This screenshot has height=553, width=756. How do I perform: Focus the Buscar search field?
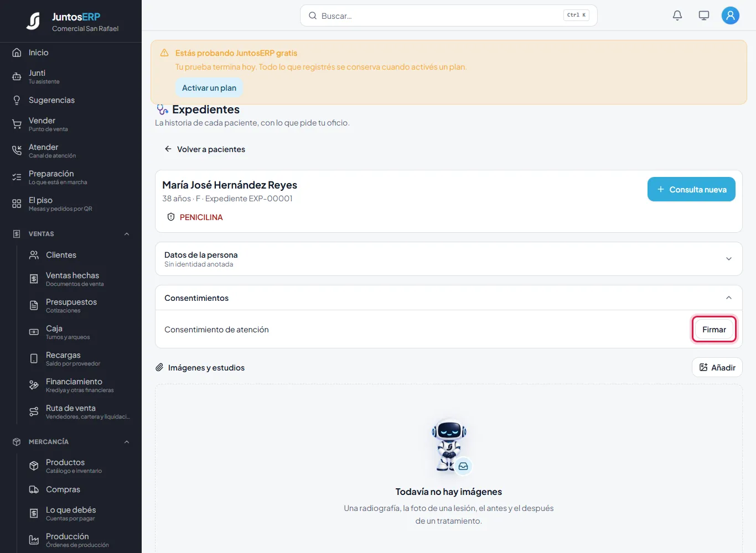pyautogui.click(x=448, y=15)
